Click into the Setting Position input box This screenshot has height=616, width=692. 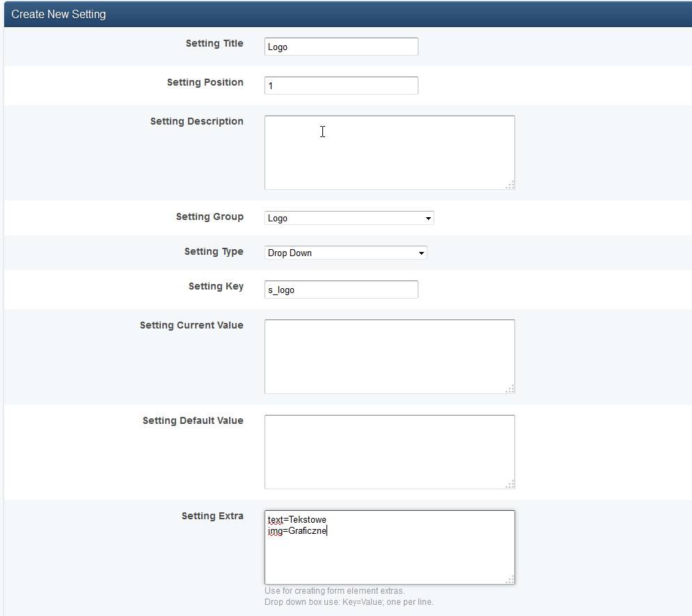click(341, 86)
